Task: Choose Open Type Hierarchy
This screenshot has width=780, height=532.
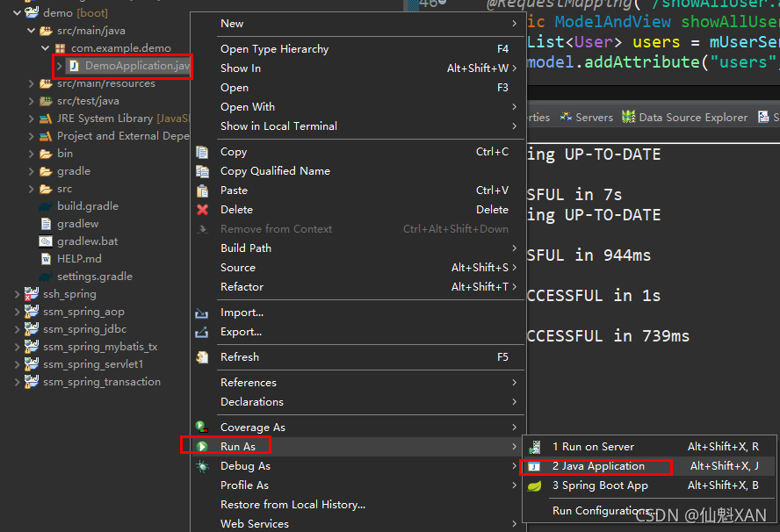Action: [x=357, y=49]
